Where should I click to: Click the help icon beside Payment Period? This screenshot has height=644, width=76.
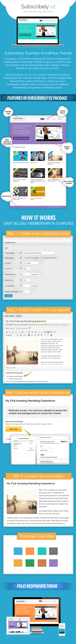[x=21, y=274]
